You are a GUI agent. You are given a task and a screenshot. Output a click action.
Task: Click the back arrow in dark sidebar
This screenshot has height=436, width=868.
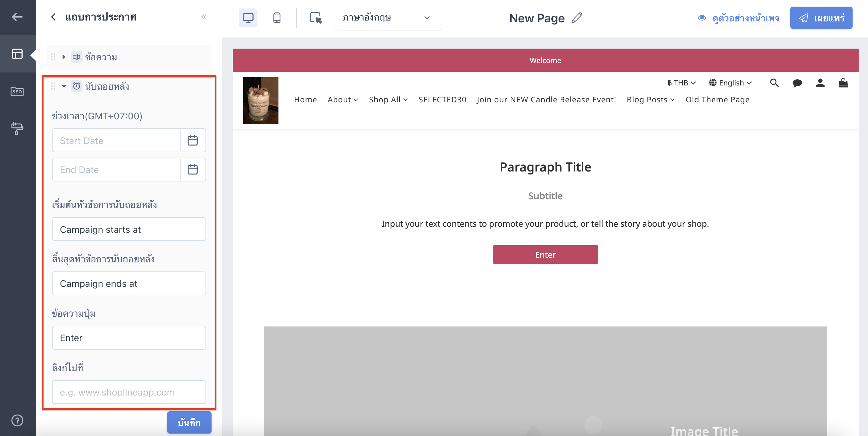[x=17, y=17]
